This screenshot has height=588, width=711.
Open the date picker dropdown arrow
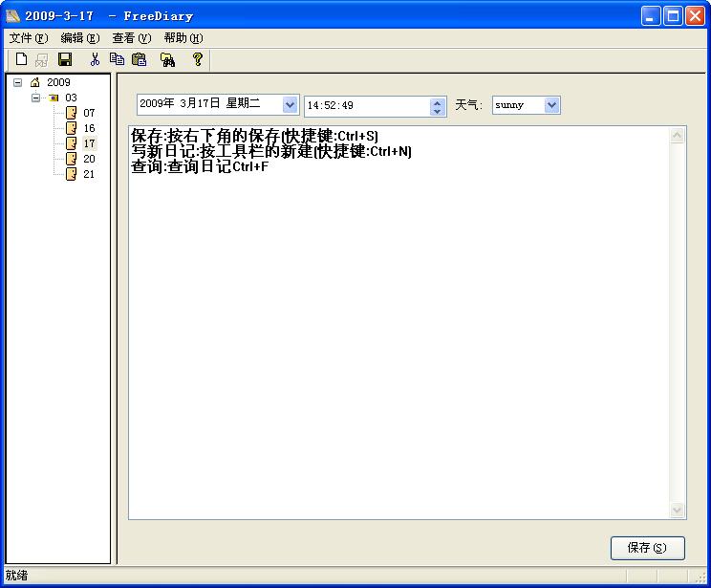tap(290, 105)
